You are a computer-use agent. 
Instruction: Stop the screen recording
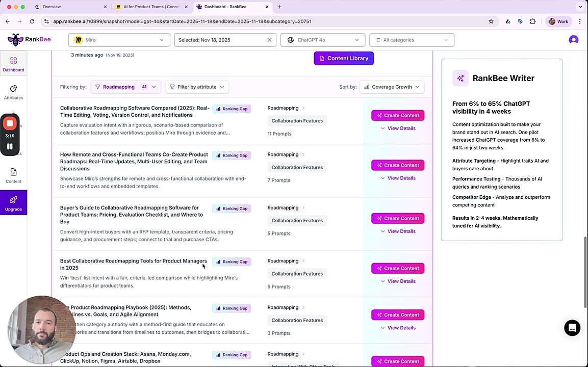[x=10, y=124]
